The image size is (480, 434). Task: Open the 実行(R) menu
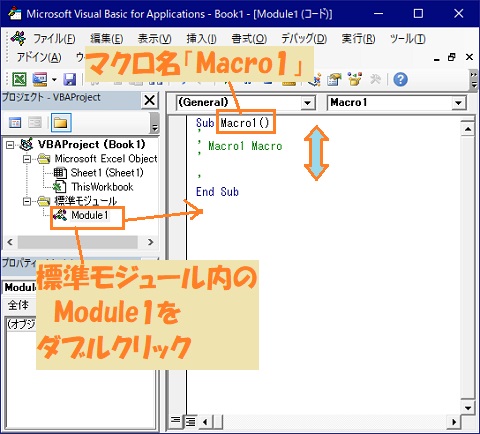coord(358,39)
